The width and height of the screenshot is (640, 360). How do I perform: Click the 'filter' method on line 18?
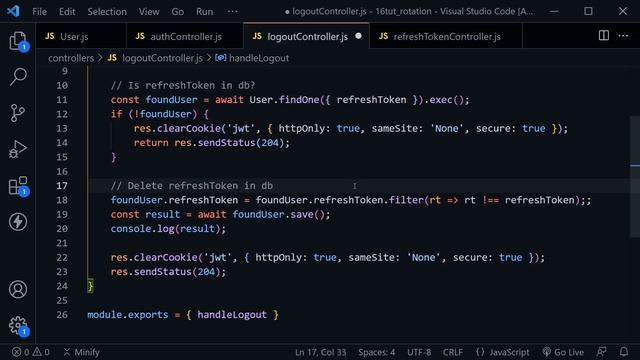coord(406,200)
